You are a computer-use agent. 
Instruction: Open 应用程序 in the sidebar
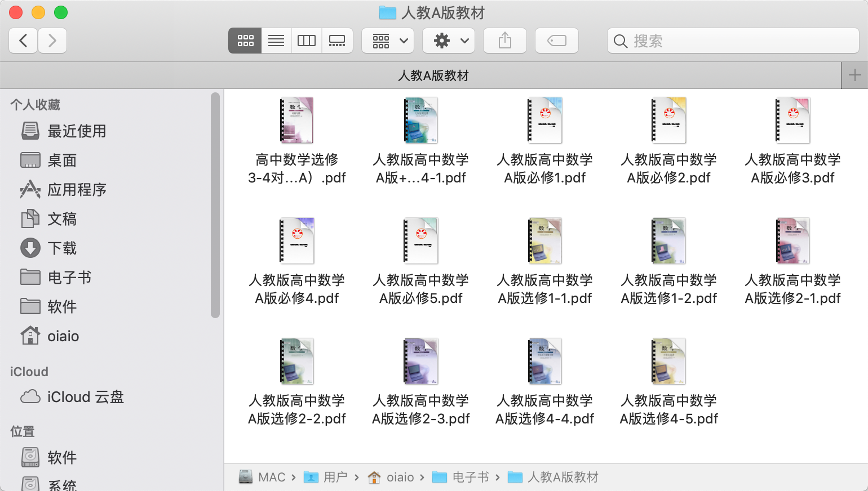click(x=77, y=190)
